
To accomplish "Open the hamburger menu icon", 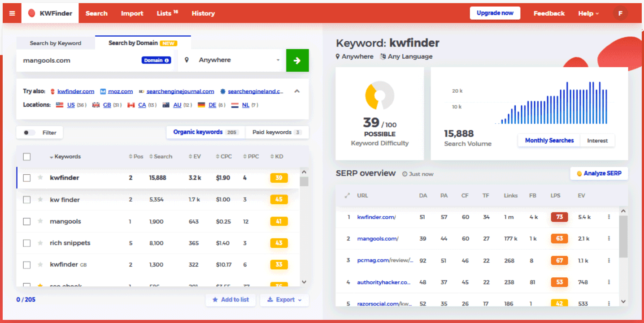I will (x=12, y=13).
